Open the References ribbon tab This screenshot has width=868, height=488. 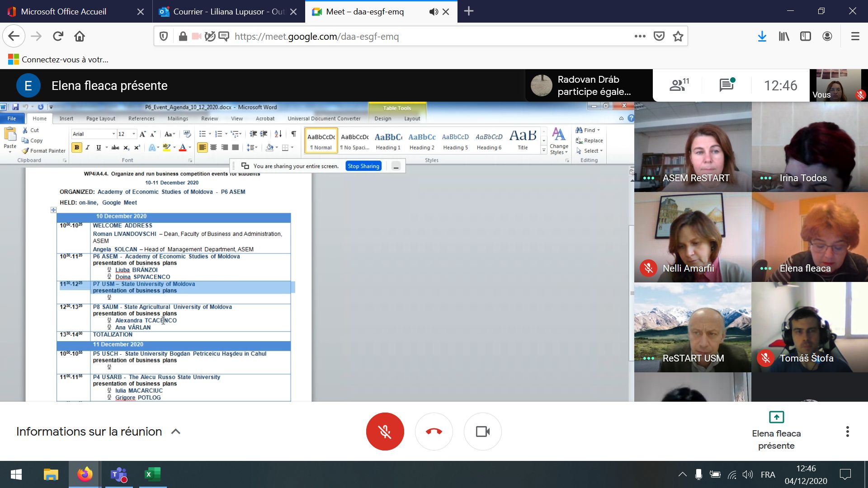tap(141, 118)
